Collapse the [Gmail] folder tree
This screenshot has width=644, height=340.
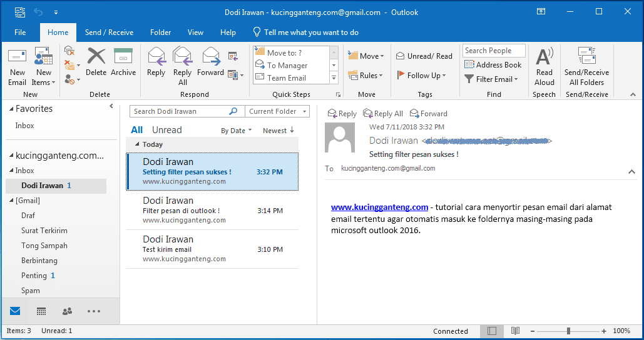pyautogui.click(x=11, y=201)
